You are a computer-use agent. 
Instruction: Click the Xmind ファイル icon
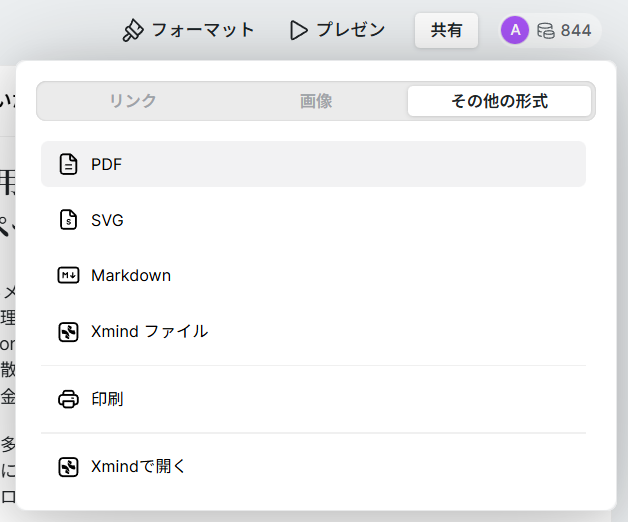click(68, 331)
